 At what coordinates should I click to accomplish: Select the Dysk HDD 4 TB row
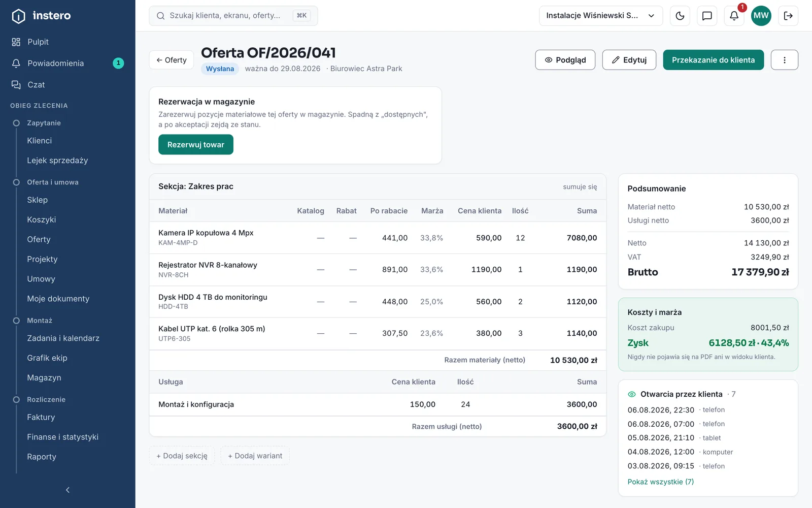point(378,302)
